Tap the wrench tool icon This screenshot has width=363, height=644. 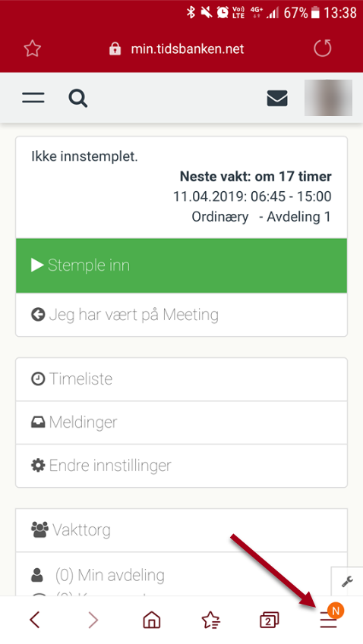tap(347, 581)
